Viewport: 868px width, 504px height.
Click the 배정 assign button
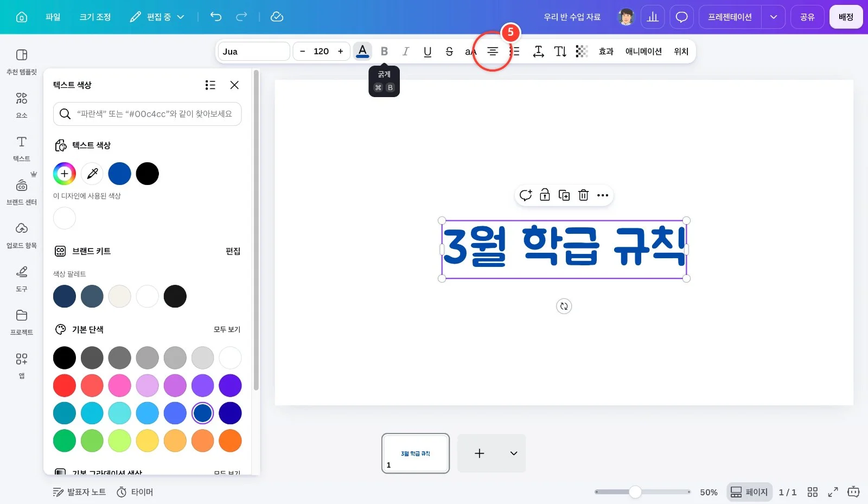click(846, 17)
